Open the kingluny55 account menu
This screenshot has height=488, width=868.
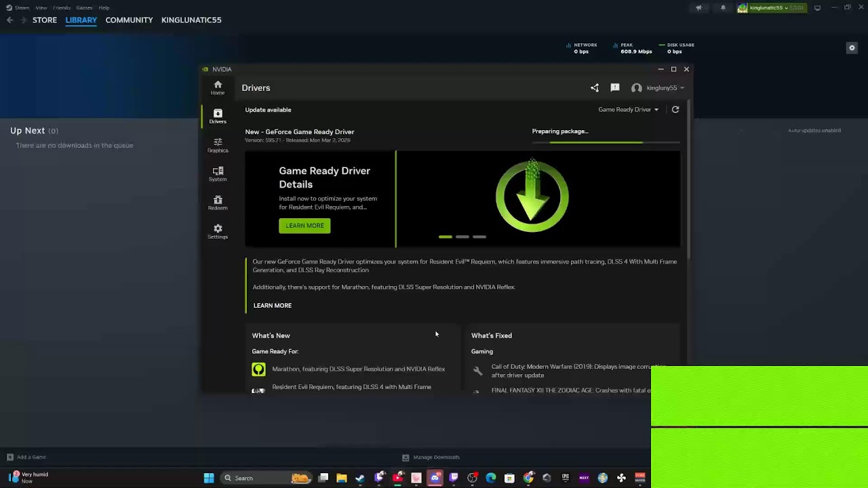pos(658,87)
